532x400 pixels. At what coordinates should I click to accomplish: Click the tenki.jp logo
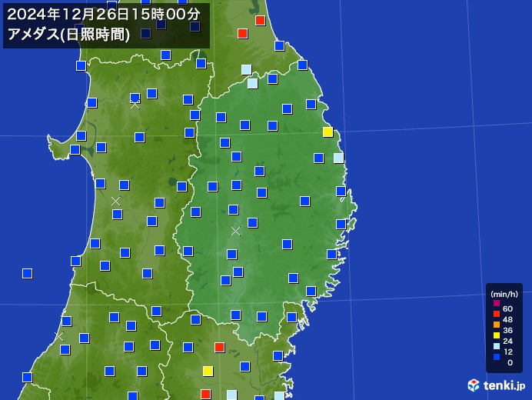(x=497, y=385)
